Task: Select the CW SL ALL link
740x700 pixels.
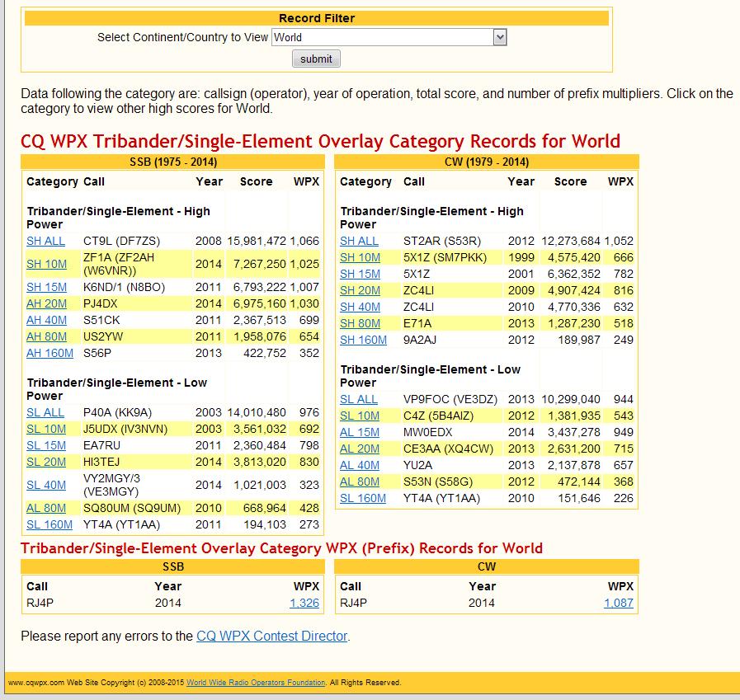Action: (358, 400)
